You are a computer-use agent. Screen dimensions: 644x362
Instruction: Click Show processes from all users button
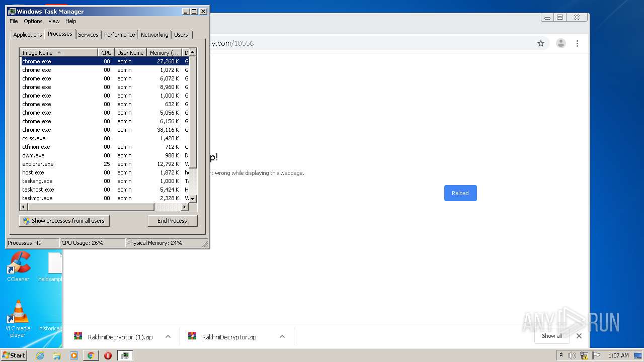click(64, 221)
